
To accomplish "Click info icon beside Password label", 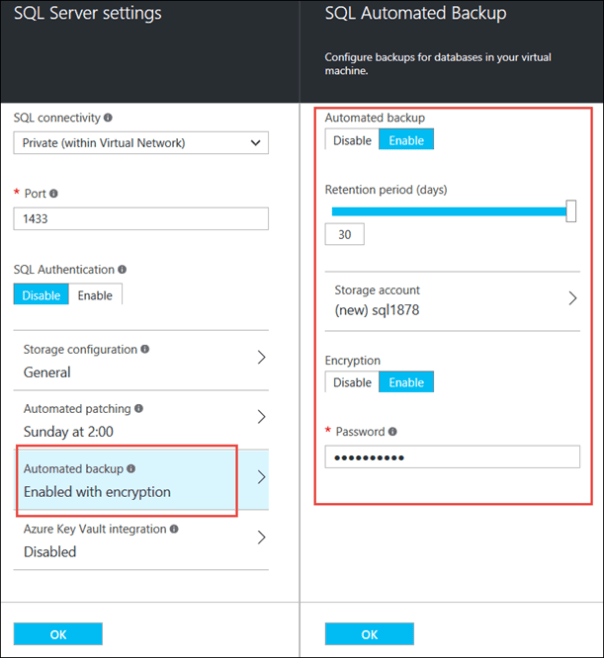I will pyautogui.click(x=392, y=433).
